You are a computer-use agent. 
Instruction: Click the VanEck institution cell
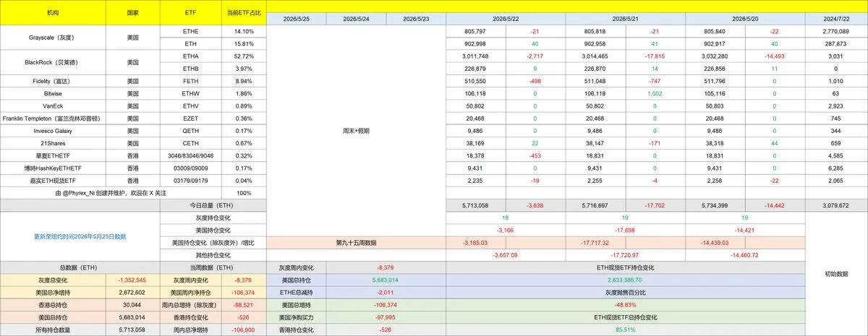(x=53, y=105)
